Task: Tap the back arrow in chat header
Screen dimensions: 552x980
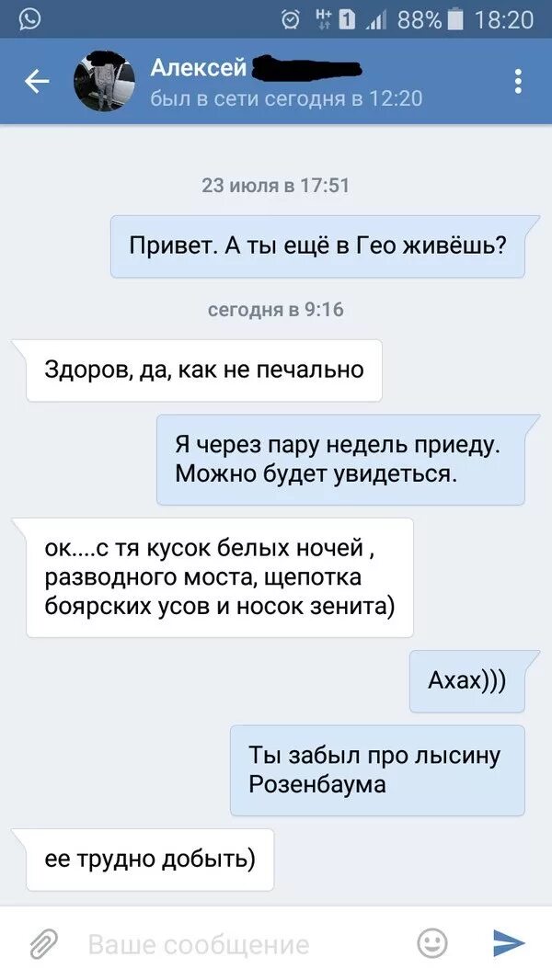Action: click(x=36, y=81)
